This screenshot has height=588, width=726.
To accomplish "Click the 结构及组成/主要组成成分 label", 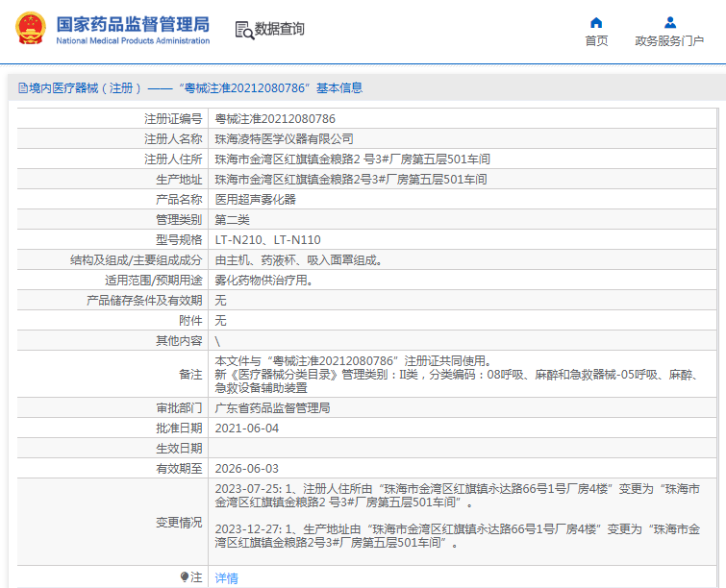I will [137, 260].
